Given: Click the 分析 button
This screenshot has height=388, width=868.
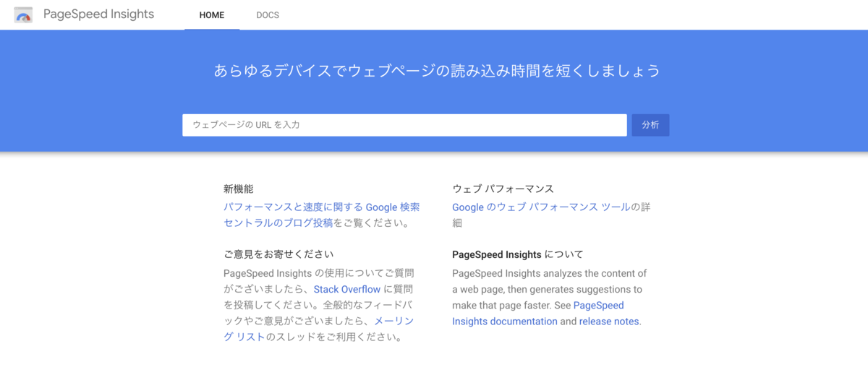Looking at the screenshot, I should (x=650, y=125).
